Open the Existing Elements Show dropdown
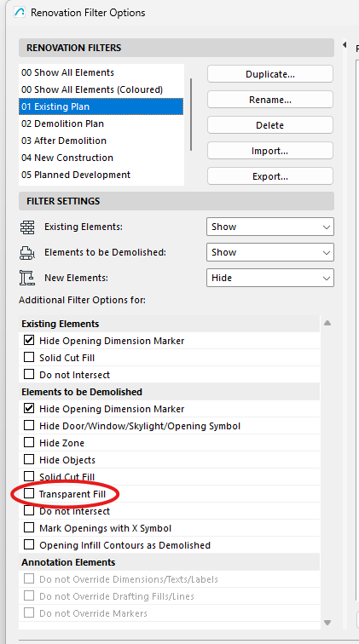The image size is (359, 644). pyautogui.click(x=270, y=227)
